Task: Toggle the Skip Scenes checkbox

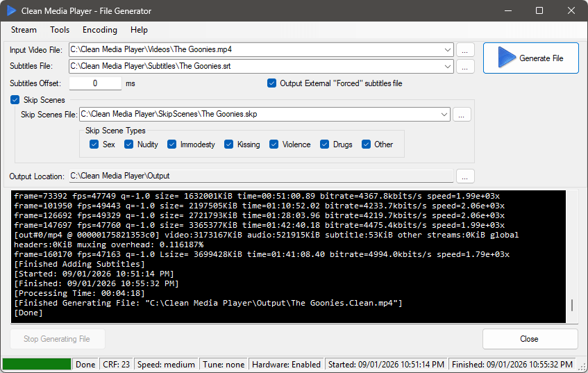Action: tap(15, 100)
